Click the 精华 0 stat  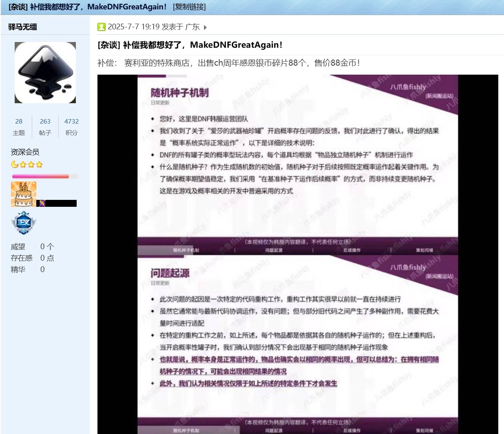pyautogui.click(x=28, y=270)
